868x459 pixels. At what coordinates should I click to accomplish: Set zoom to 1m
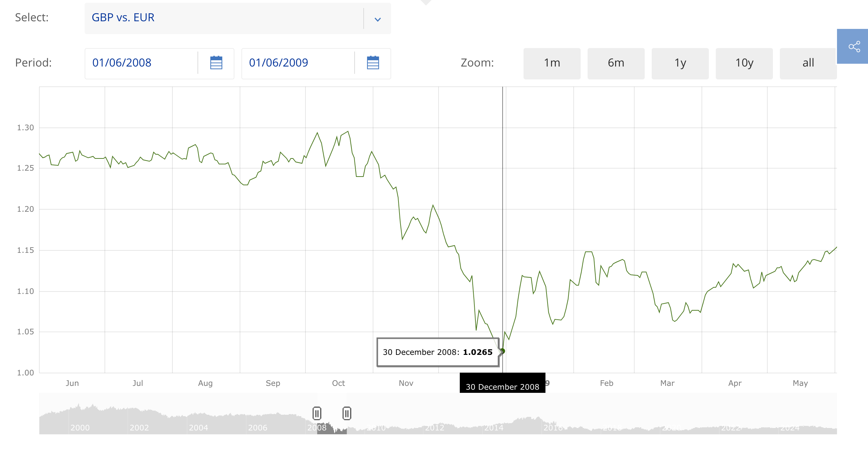pyautogui.click(x=552, y=63)
